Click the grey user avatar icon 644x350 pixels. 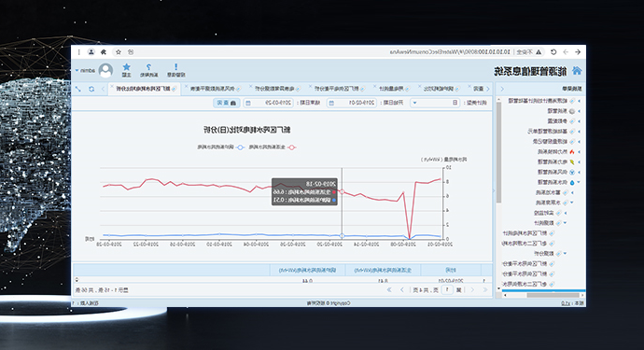point(105,71)
